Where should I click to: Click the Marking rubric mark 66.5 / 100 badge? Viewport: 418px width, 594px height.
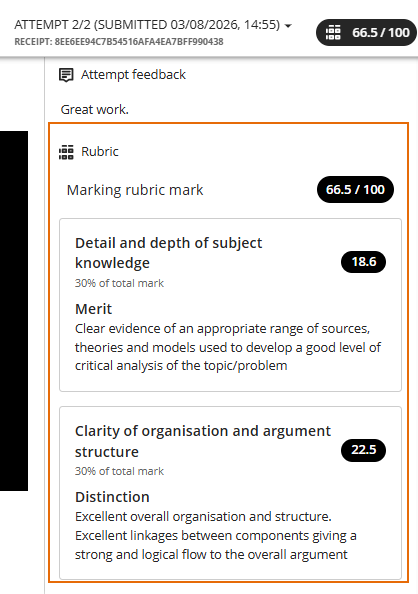[355, 189]
